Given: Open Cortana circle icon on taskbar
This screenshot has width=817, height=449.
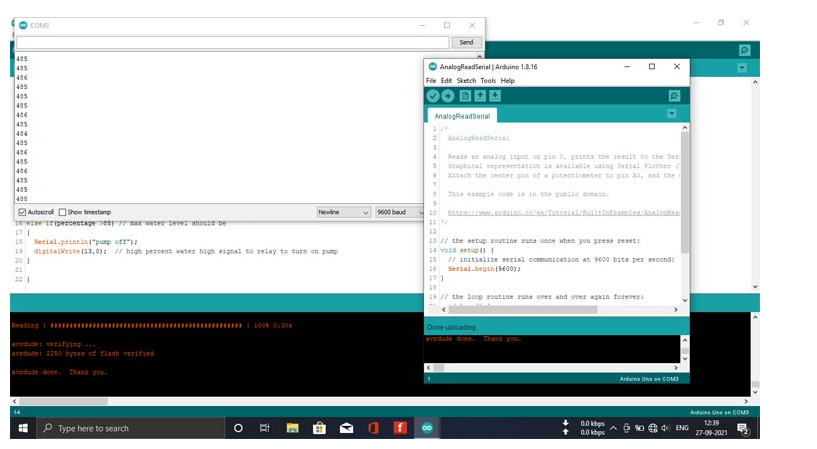Looking at the screenshot, I should (x=238, y=428).
